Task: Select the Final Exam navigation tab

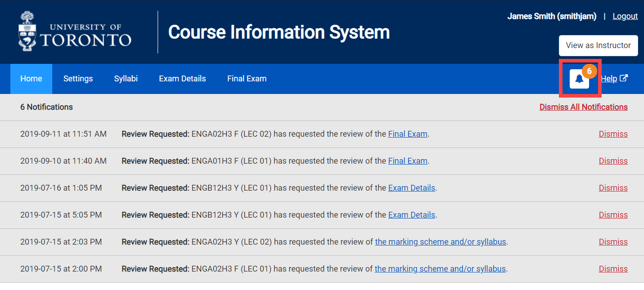Action: [x=247, y=79]
